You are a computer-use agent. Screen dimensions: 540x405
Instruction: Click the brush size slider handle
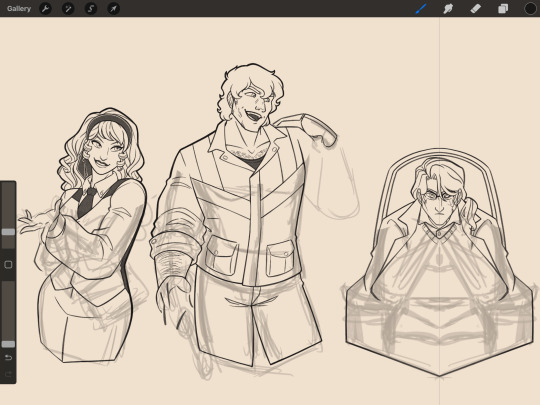pyautogui.click(x=8, y=232)
